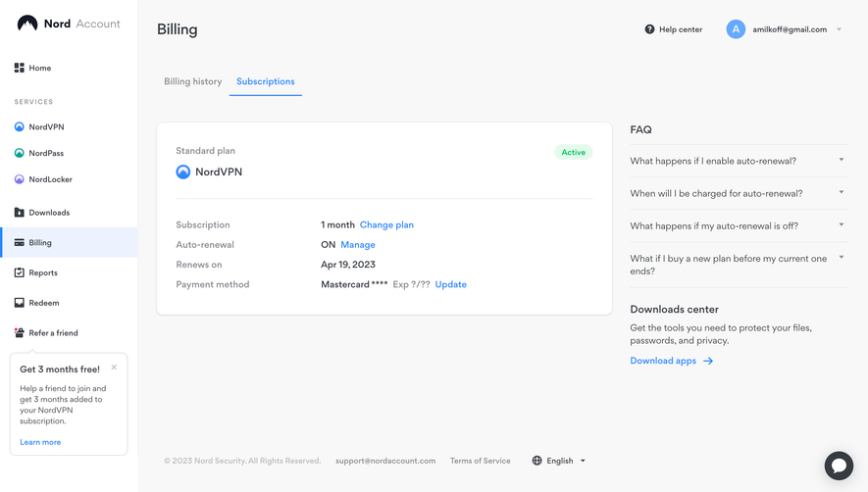Click the Reports clipboard icon
This screenshot has height=492, width=868.
pyautogui.click(x=20, y=272)
